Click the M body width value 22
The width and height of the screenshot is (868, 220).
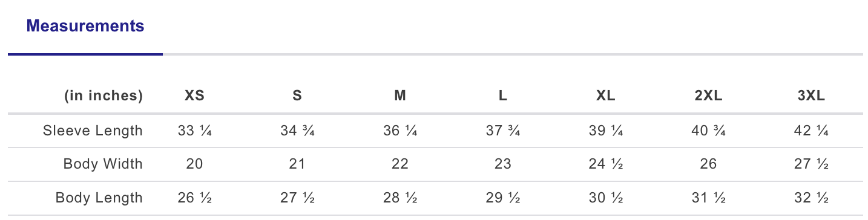tap(400, 164)
